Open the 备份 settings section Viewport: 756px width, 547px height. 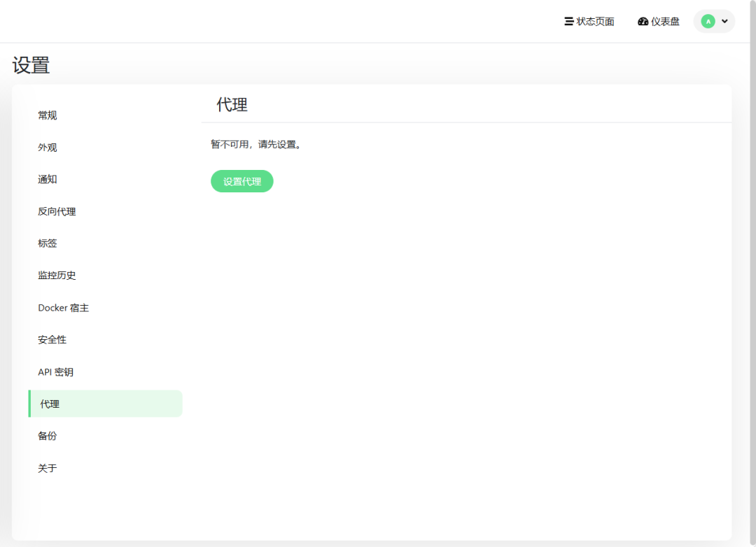48,436
